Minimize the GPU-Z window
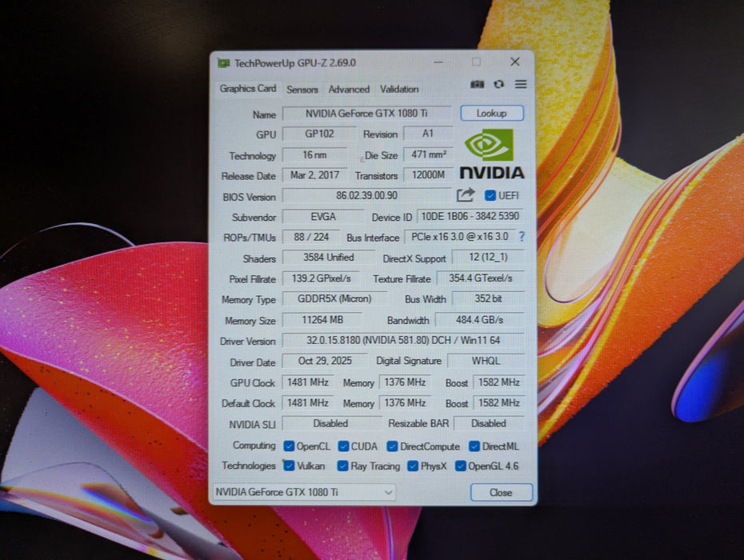 [x=438, y=62]
